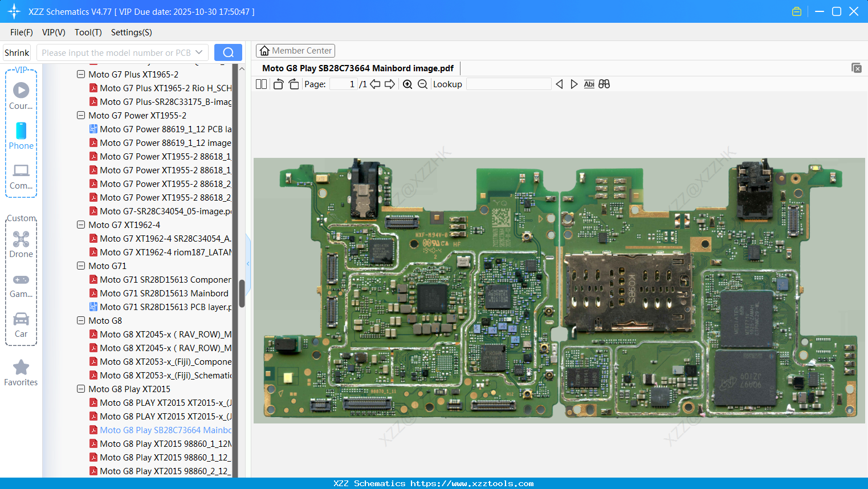
Task: Click inside the Lookup search field
Action: point(509,84)
